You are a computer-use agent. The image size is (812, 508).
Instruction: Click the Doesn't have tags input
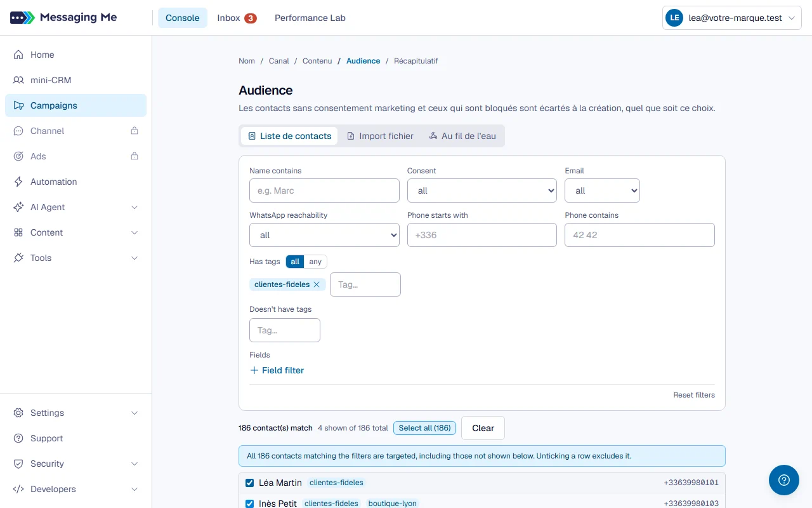tap(285, 330)
